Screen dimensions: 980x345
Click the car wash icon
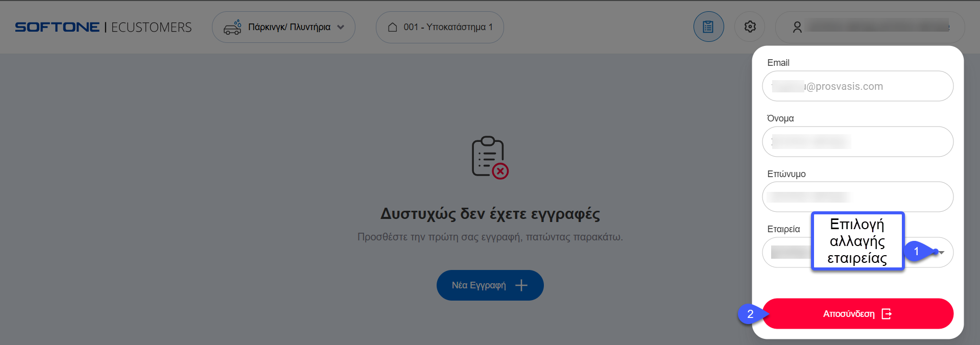click(232, 27)
